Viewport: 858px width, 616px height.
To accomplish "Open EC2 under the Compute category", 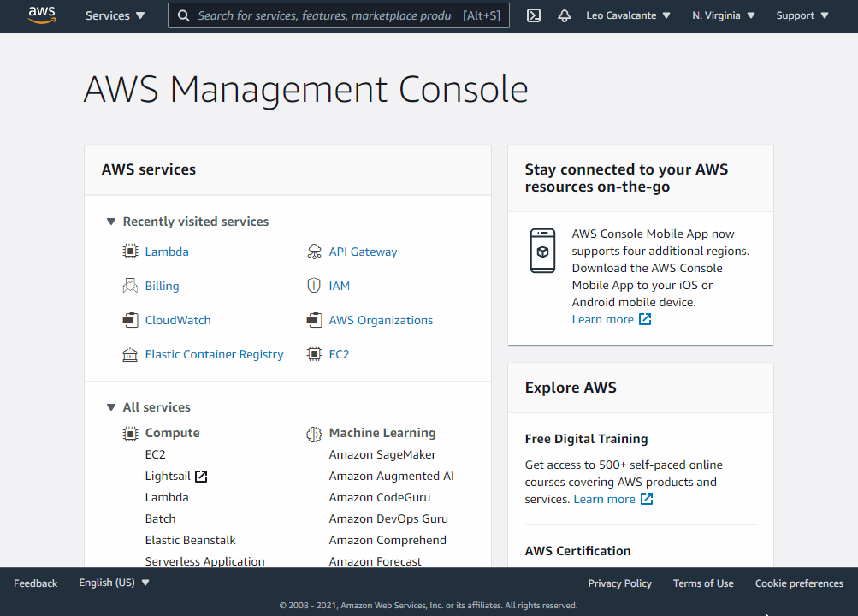I will coord(155,454).
